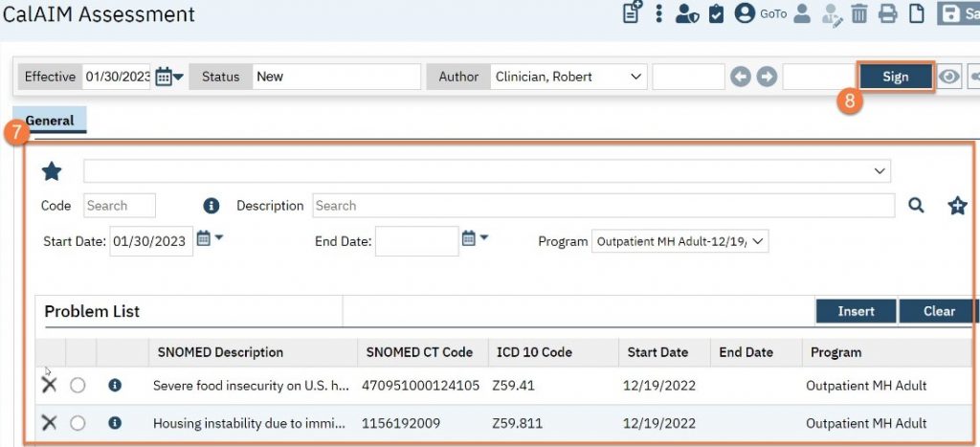Switch to the General tab

pyautogui.click(x=50, y=122)
